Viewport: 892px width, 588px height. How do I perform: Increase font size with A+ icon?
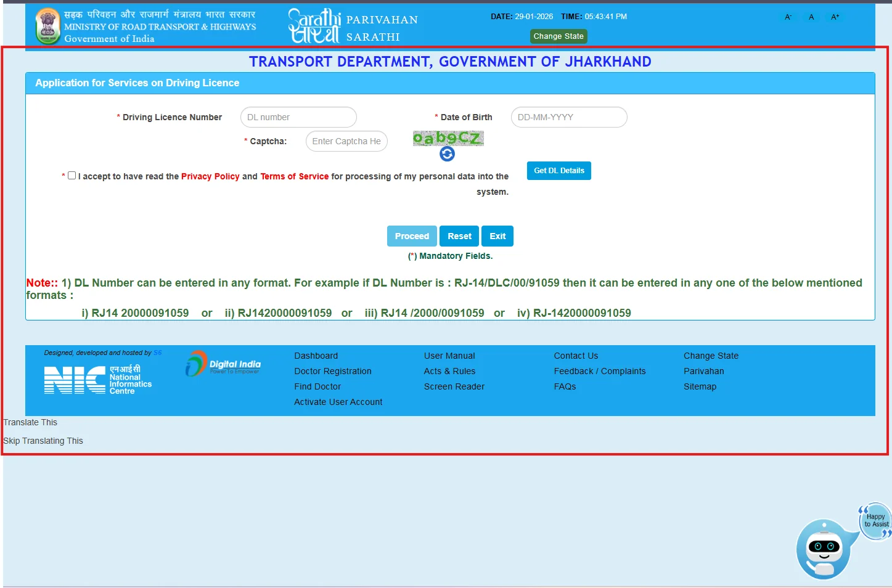835,17
